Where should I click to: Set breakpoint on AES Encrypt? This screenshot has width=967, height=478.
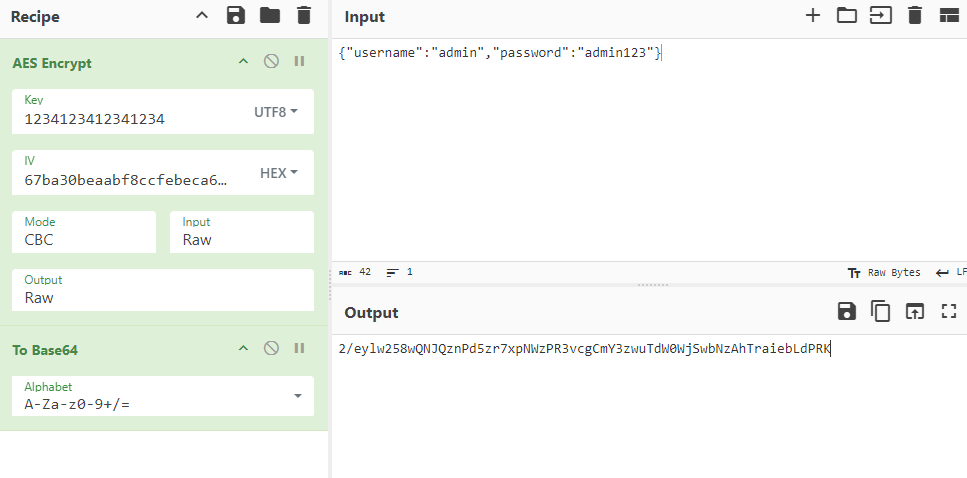(x=299, y=62)
